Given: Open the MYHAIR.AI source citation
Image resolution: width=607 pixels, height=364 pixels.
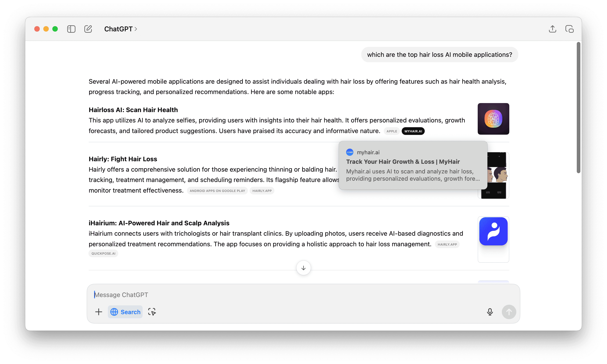Looking at the screenshot, I should click(413, 131).
